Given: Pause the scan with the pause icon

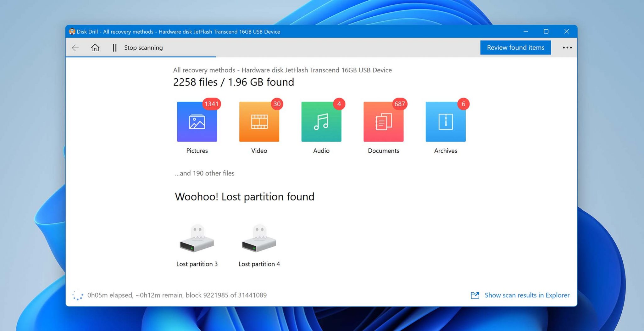Looking at the screenshot, I should (114, 48).
